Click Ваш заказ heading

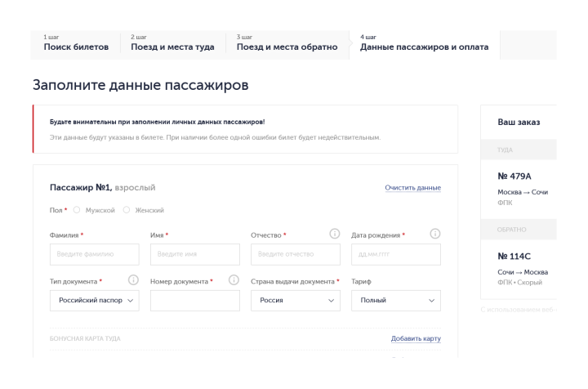coord(519,122)
